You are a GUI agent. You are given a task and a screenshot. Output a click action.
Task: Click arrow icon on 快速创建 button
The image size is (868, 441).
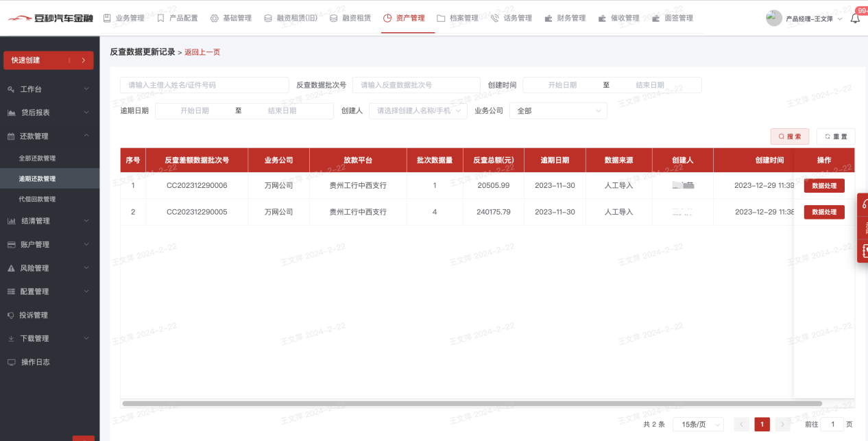83,60
